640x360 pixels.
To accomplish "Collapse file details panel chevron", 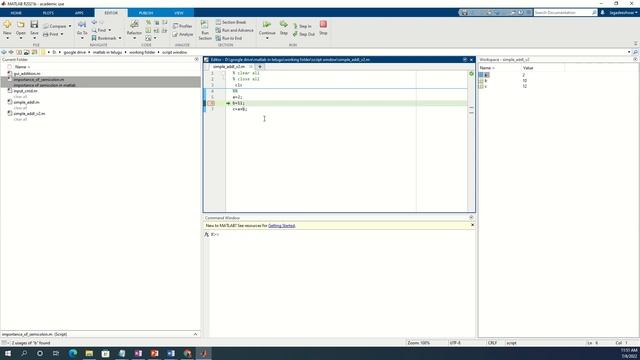I will pos(195,334).
